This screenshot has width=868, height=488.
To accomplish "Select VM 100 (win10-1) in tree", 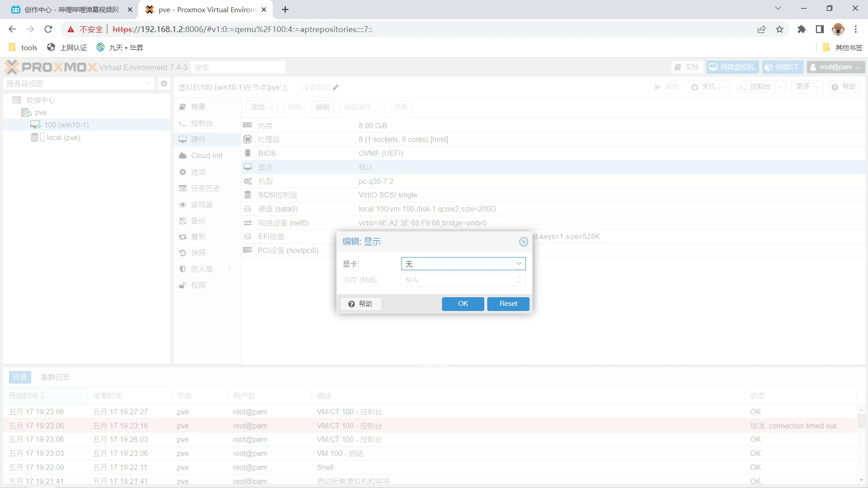I will coord(66,125).
